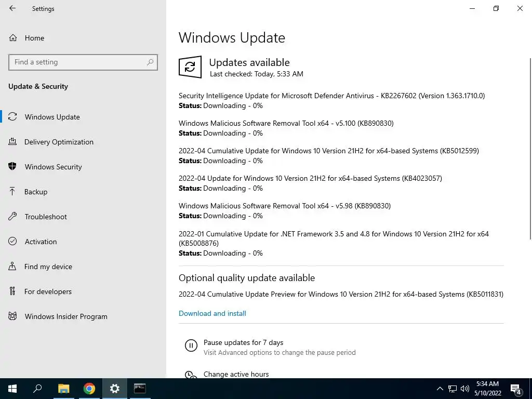This screenshot has width=532, height=399.
Task: Click the KB4023057 update entry
Action: (310, 178)
